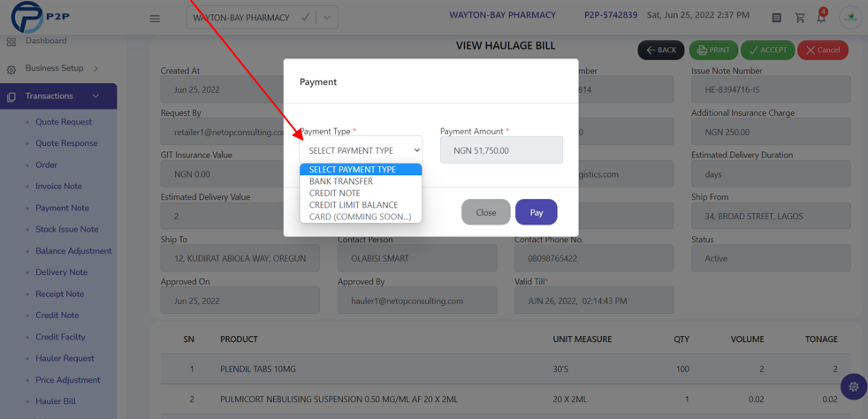Open Quote Request in sidebar
The height and width of the screenshot is (419, 868).
(64, 122)
